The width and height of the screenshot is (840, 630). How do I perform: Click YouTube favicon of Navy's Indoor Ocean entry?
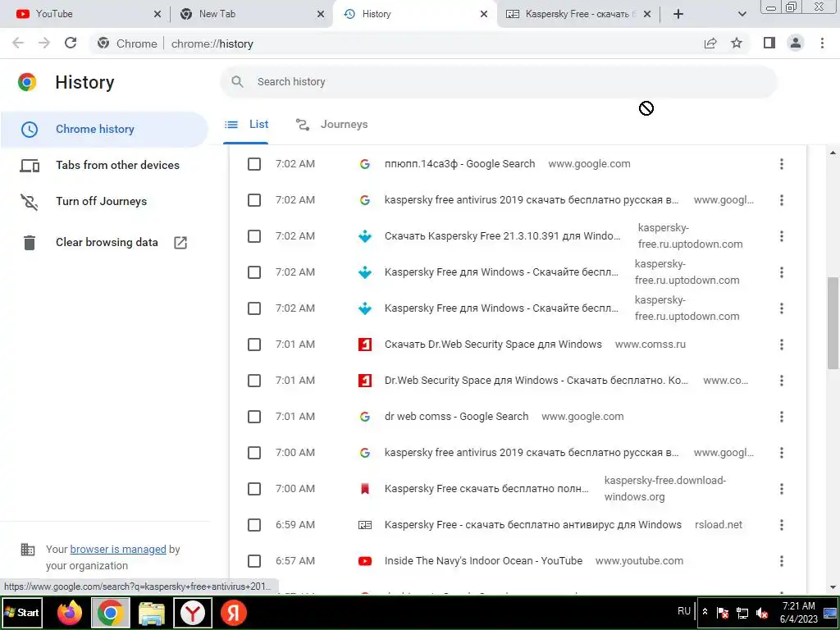tap(365, 561)
